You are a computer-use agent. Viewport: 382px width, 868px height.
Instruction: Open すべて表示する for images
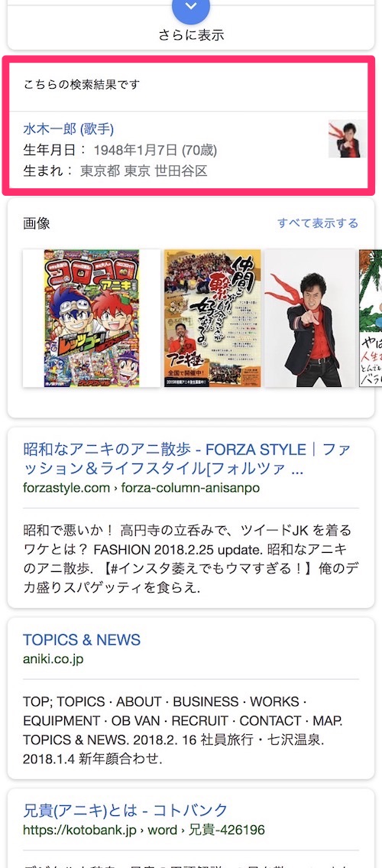coord(318,223)
